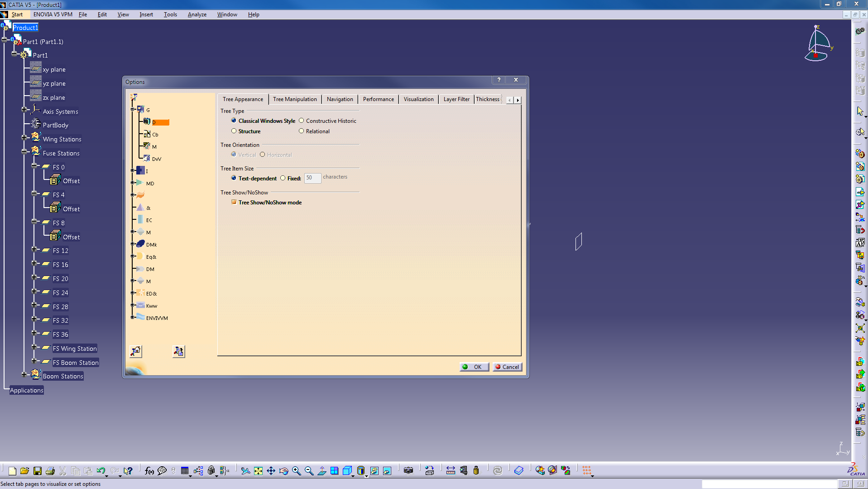Click the Zoom Out magnifier
The height and width of the screenshot is (489, 868).
point(309,471)
